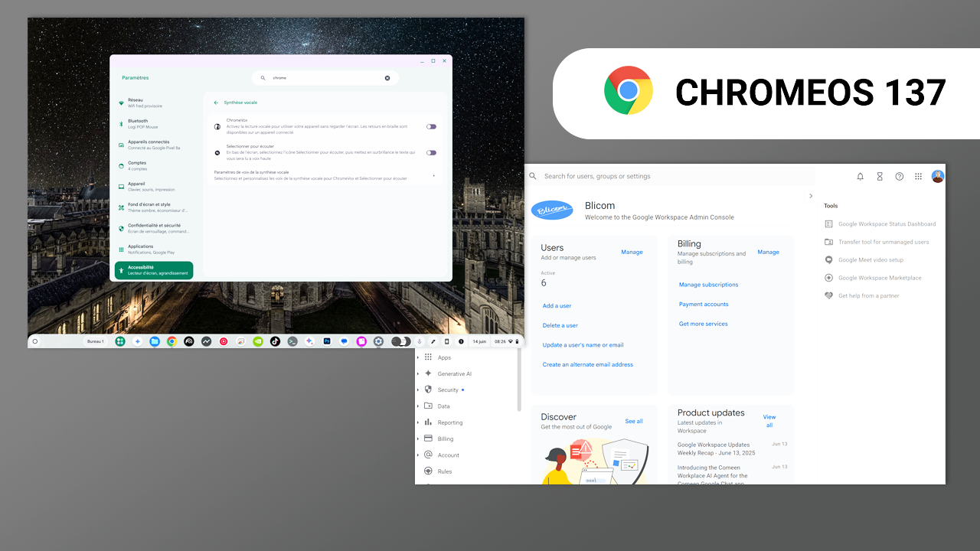This screenshot has width=980, height=551.
Task: Click the magnifier icon in Admin Console search
Action: (x=533, y=176)
